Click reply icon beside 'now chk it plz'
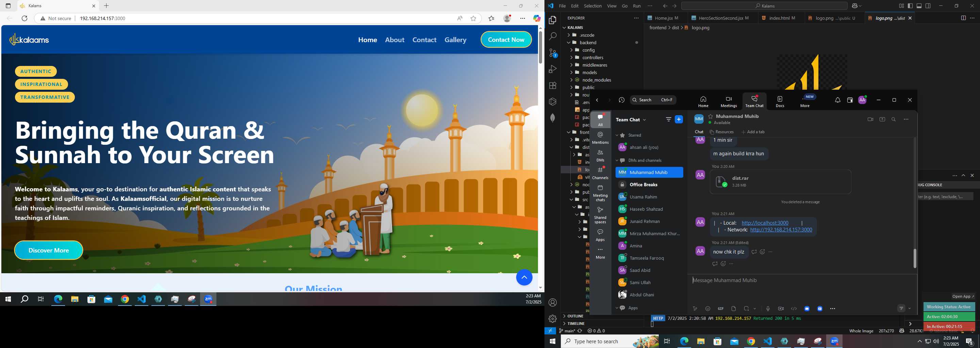Image resolution: width=980 pixels, height=348 pixels. point(754,252)
